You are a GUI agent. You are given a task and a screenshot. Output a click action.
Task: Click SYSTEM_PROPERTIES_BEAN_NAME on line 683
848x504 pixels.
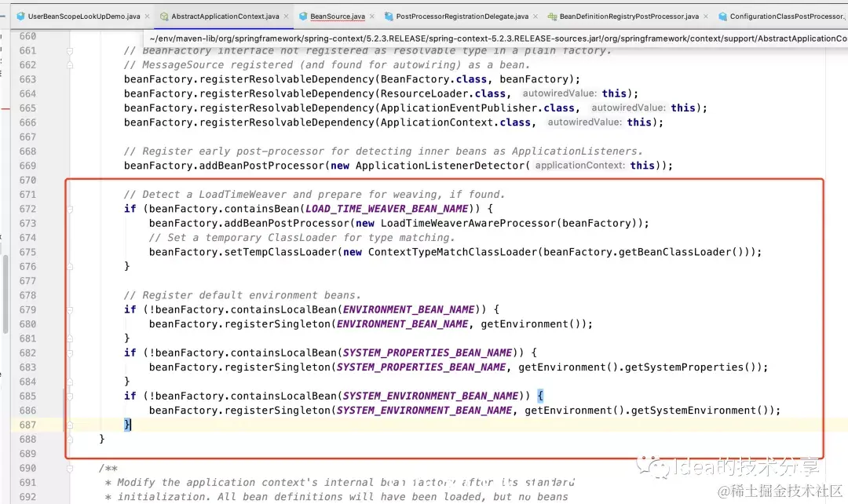coord(421,367)
